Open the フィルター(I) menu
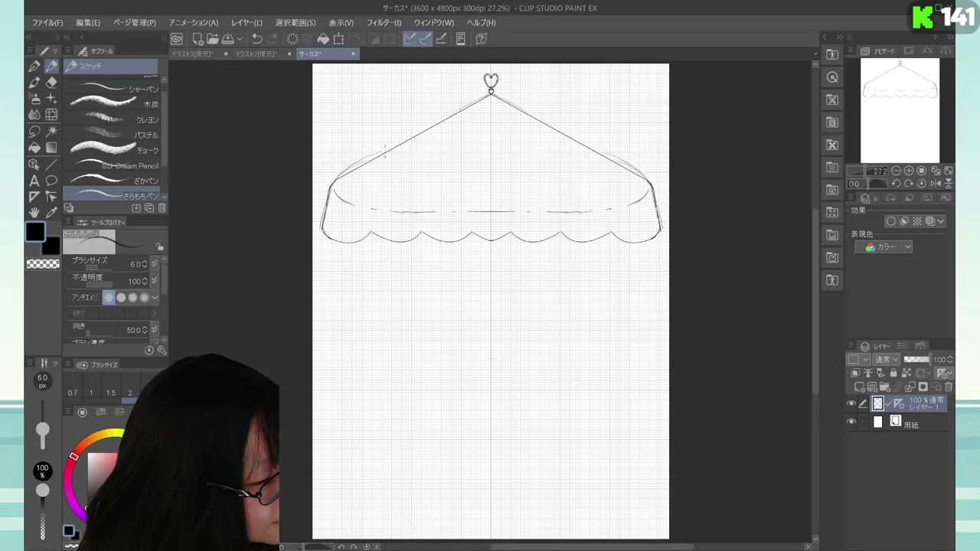The width and height of the screenshot is (980, 551). point(384,23)
